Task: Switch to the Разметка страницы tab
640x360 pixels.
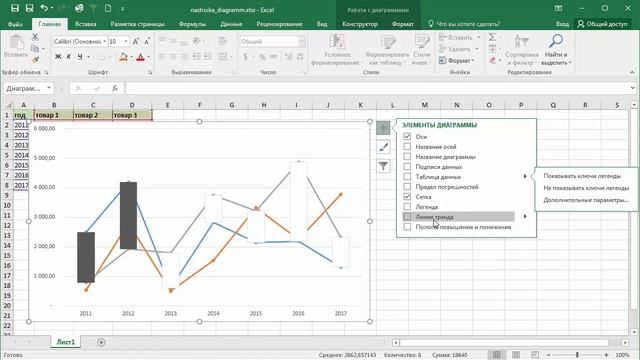Action: pyautogui.click(x=138, y=24)
